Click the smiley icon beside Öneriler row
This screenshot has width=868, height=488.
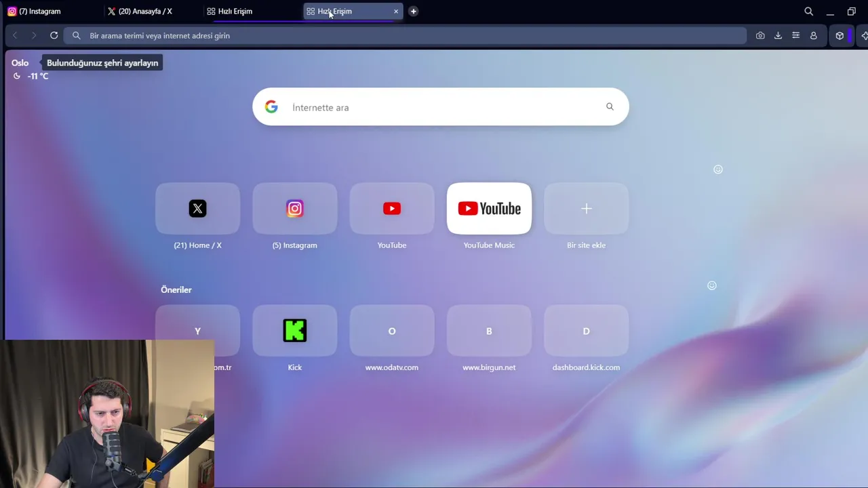click(712, 285)
